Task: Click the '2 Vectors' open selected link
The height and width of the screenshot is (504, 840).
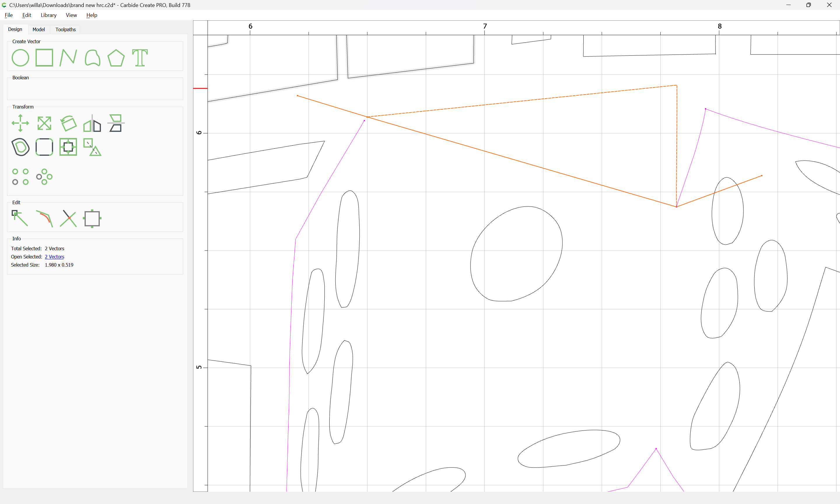Action: (x=54, y=257)
